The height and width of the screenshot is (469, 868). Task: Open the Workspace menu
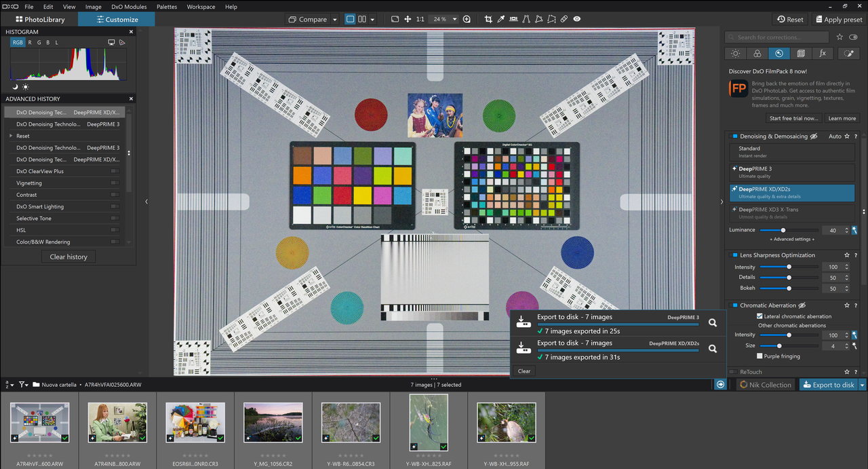click(x=201, y=7)
